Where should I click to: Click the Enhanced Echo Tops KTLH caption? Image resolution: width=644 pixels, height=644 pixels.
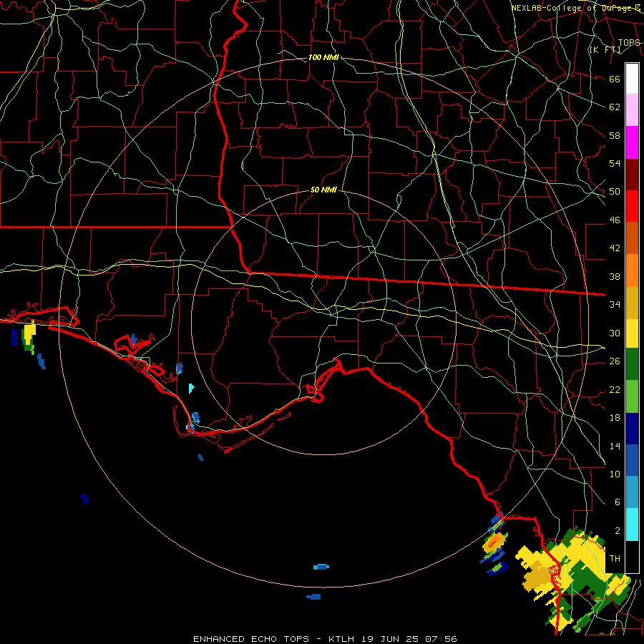[x=325, y=639]
